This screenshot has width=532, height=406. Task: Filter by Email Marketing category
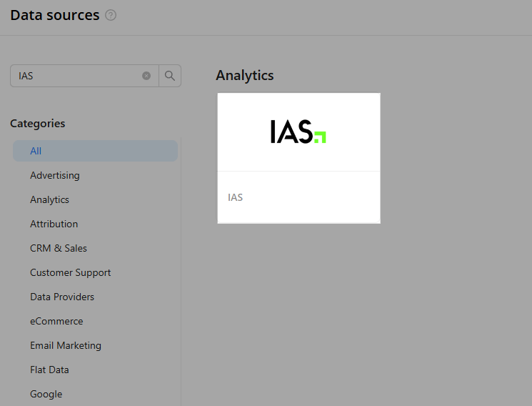click(66, 345)
